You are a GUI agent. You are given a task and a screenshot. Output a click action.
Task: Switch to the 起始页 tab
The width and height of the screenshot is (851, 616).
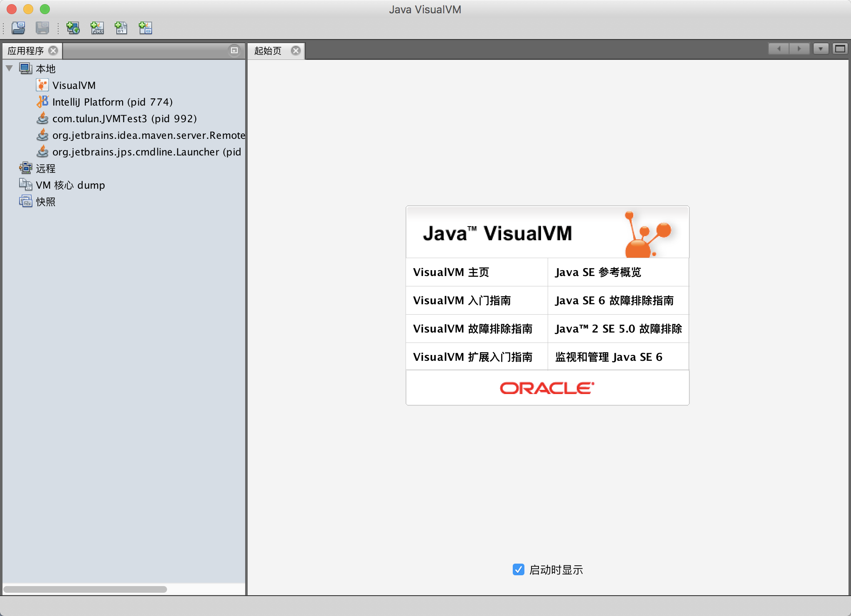[x=268, y=51]
